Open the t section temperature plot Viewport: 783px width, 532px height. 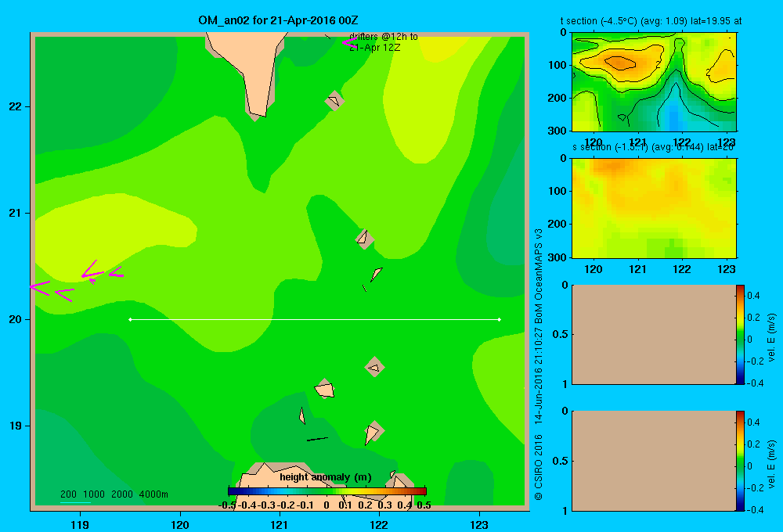tap(654, 81)
